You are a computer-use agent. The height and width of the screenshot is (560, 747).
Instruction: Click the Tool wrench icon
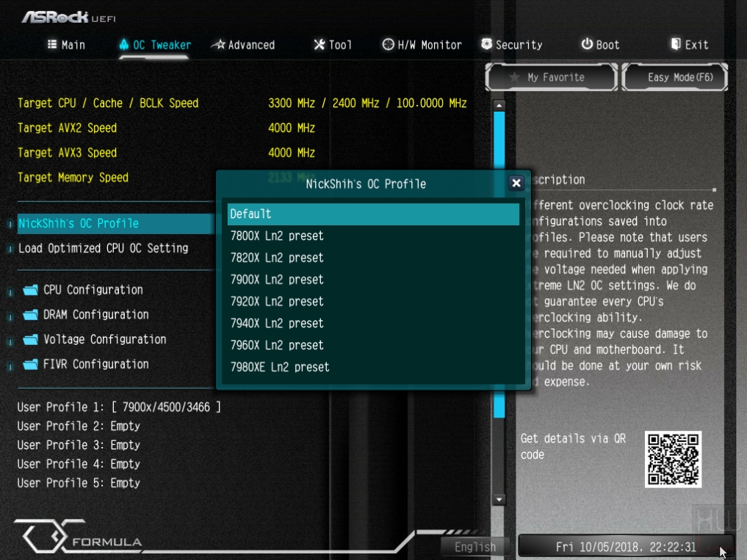[x=320, y=44]
